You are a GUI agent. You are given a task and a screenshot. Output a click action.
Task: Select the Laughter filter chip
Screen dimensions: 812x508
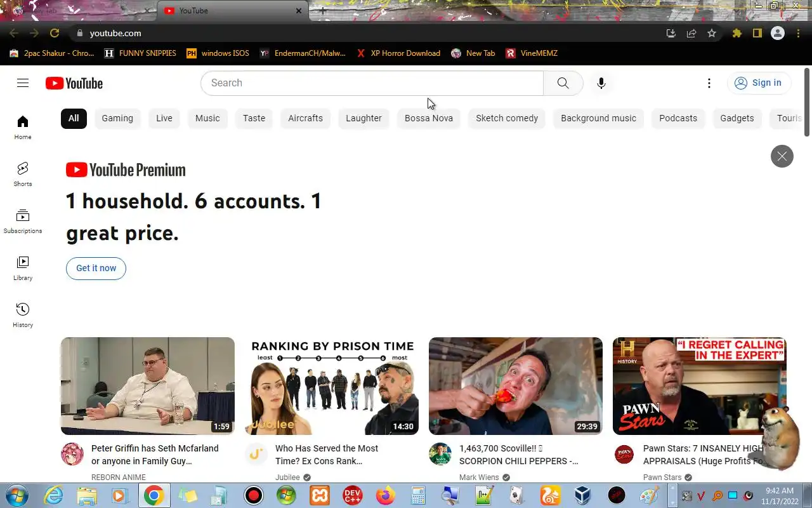(363, 118)
